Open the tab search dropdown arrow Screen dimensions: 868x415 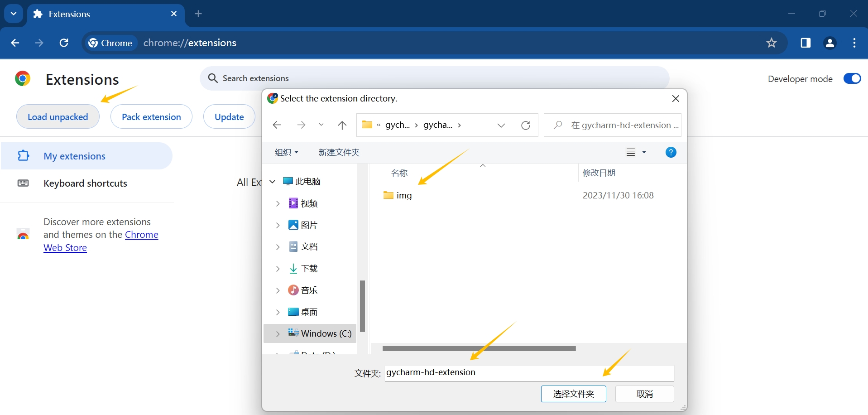pyautogui.click(x=14, y=14)
